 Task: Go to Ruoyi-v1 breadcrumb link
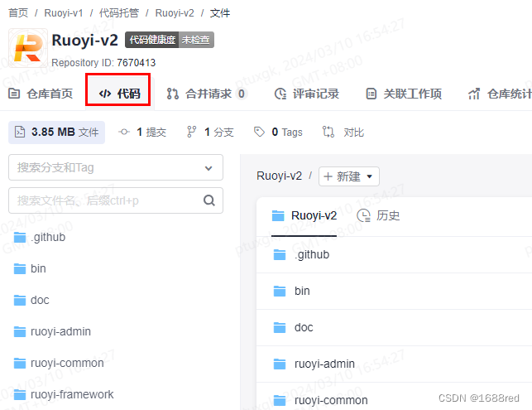64,13
